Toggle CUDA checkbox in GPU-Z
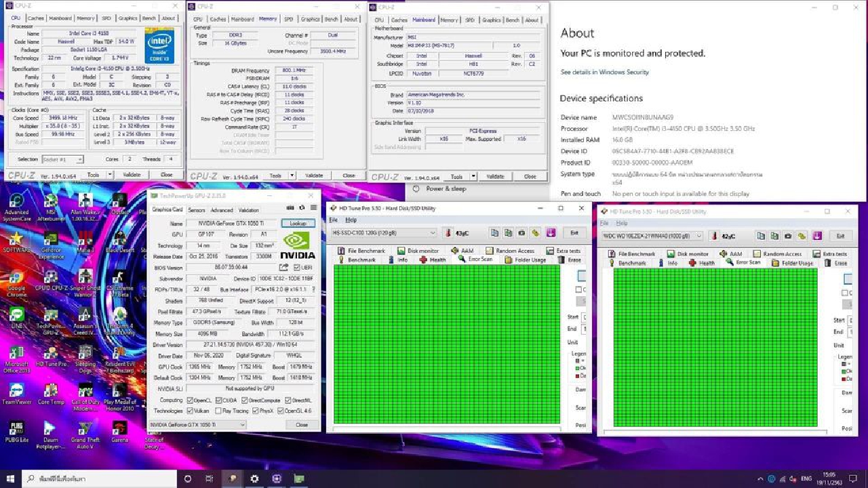Screen dimensions: 868x488 click(219, 400)
